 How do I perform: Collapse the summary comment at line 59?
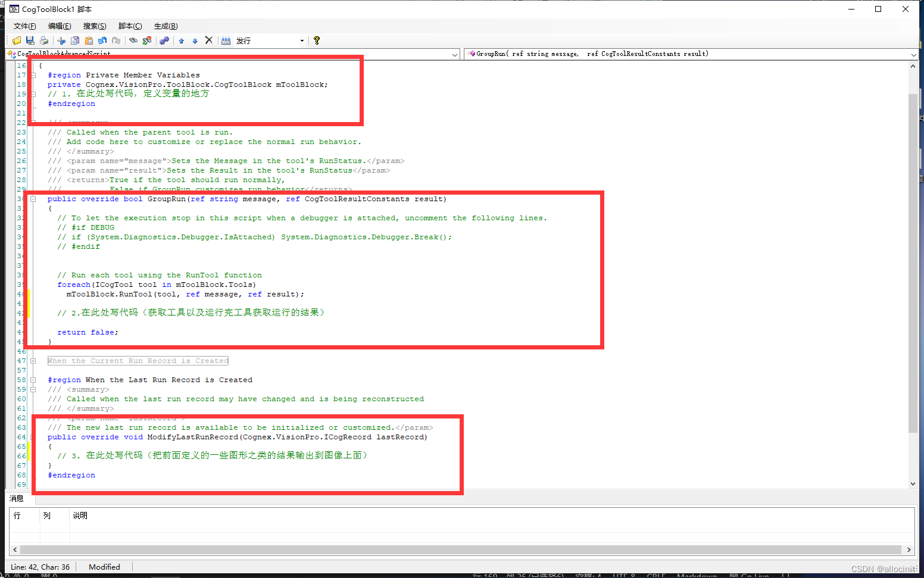click(x=33, y=389)
